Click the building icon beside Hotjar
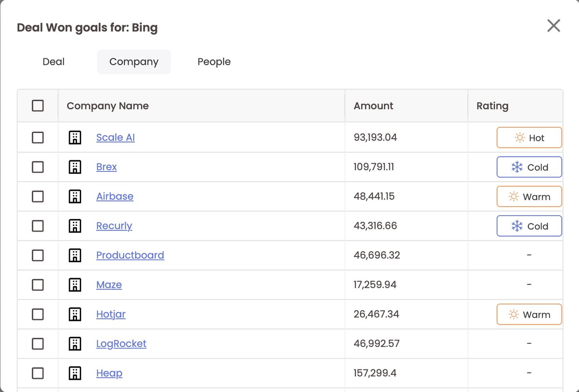The height and width of the screenshot is (392, 579). (75, 314)
